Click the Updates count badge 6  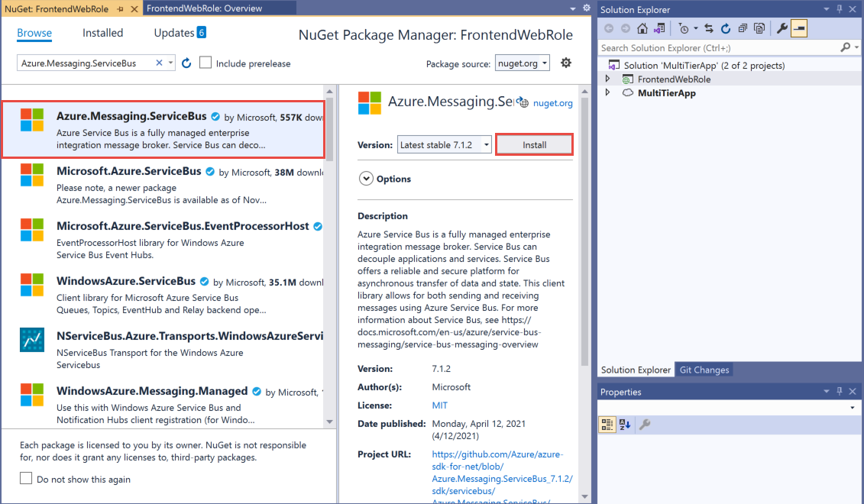(x=202, y=33)
